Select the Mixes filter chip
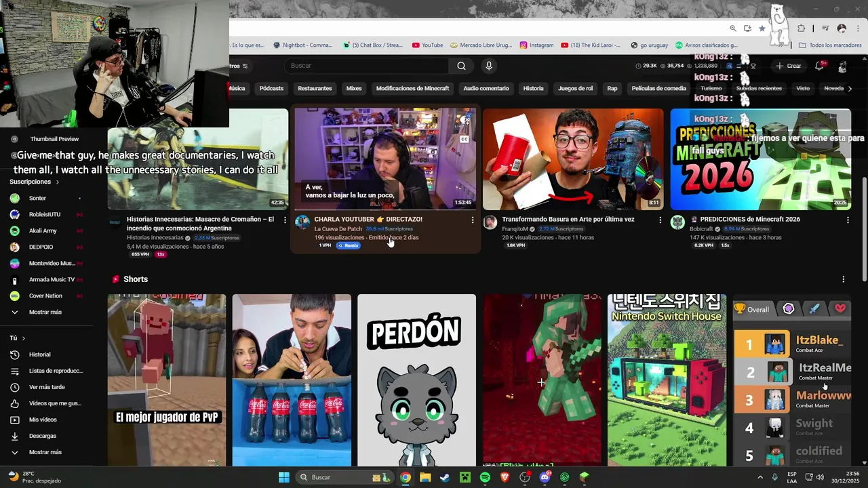Screen dimensions: 868x488 click(354, 88)
